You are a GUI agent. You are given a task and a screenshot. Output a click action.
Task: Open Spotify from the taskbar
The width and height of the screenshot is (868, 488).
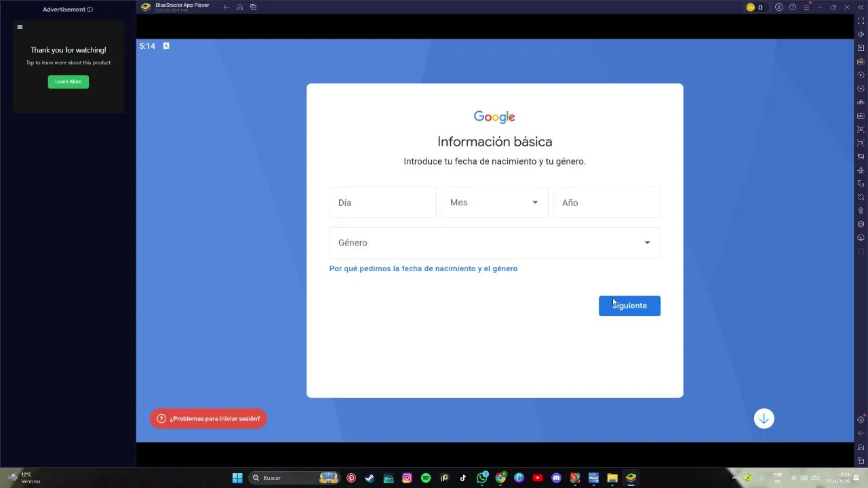pos(426,478)
